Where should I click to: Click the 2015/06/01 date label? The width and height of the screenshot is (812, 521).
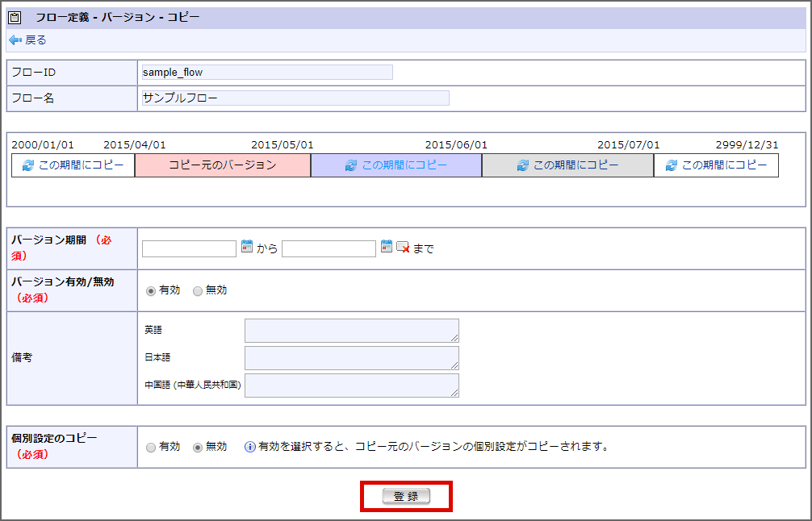point(456,145)
